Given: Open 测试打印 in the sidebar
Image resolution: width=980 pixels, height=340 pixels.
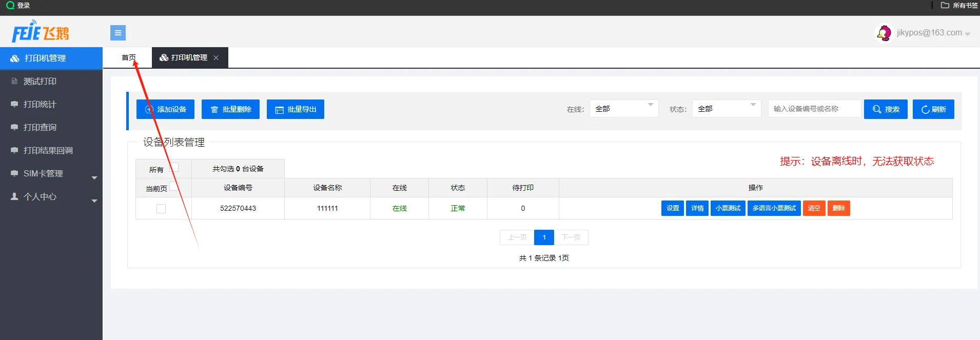Looking at the screenshot, I should click(40, 82).
